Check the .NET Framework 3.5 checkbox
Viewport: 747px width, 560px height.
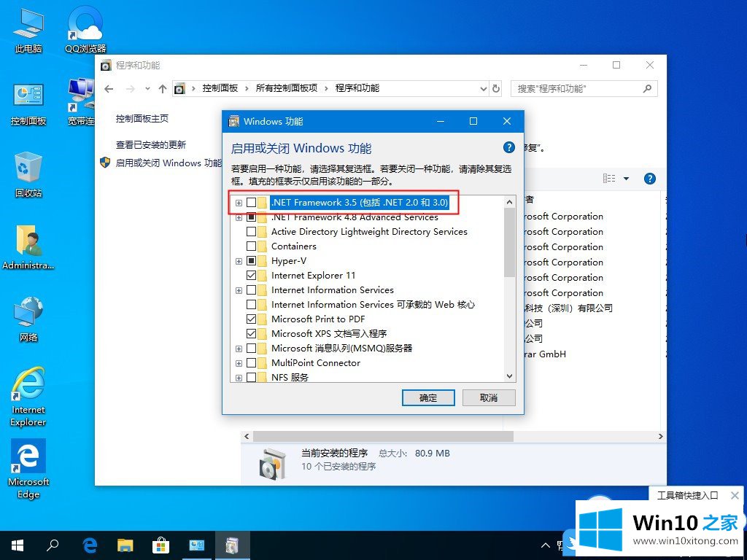[251, 203]
